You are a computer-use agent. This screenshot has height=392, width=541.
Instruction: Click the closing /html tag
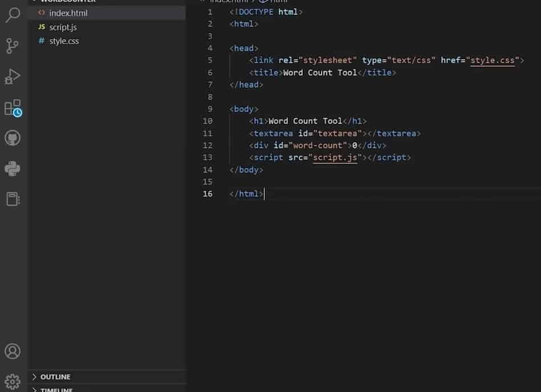(x=246, y=194)
